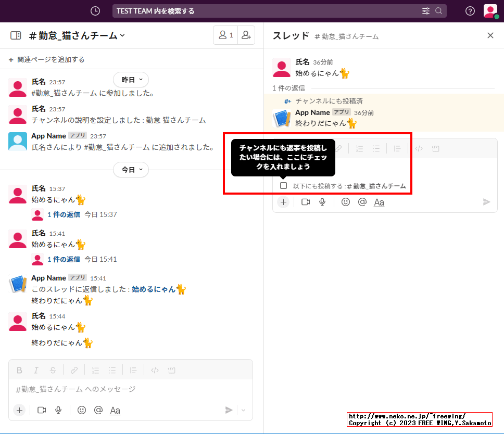Open the history menu next to search
504x434 pixels.
pos(95,10)
